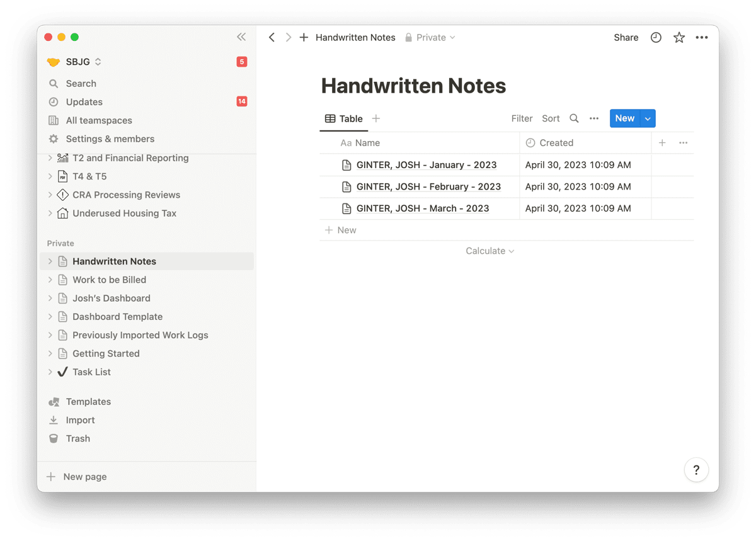The image size is (756, 541).
Task: Open Sort options for table
Action: point(551,118)
